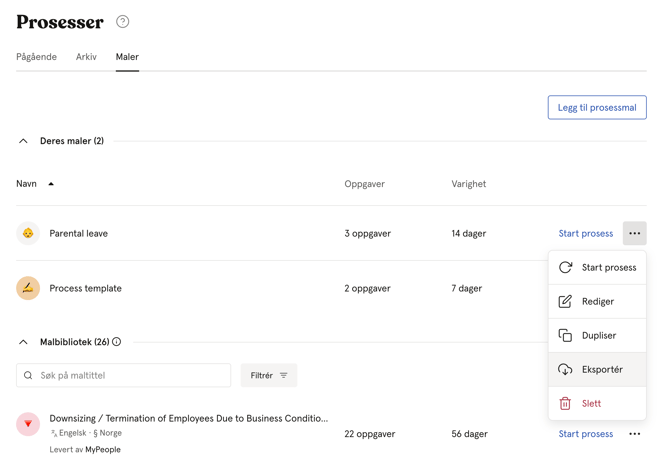Collapse the Malbibliotek (26) section

point(24,342)
